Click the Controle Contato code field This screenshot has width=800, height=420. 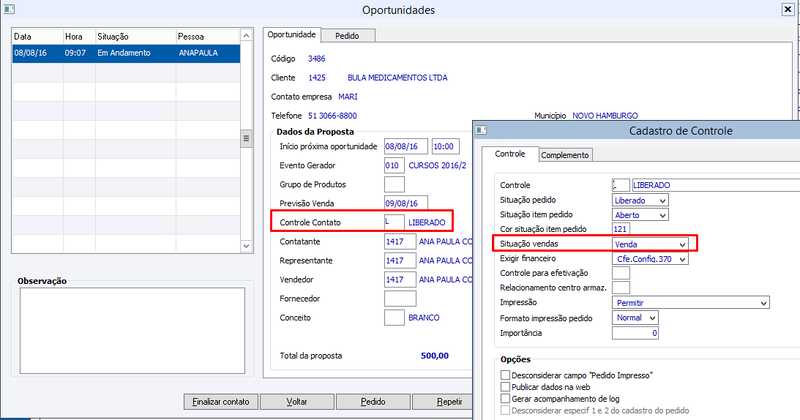[x=394, y=222]
